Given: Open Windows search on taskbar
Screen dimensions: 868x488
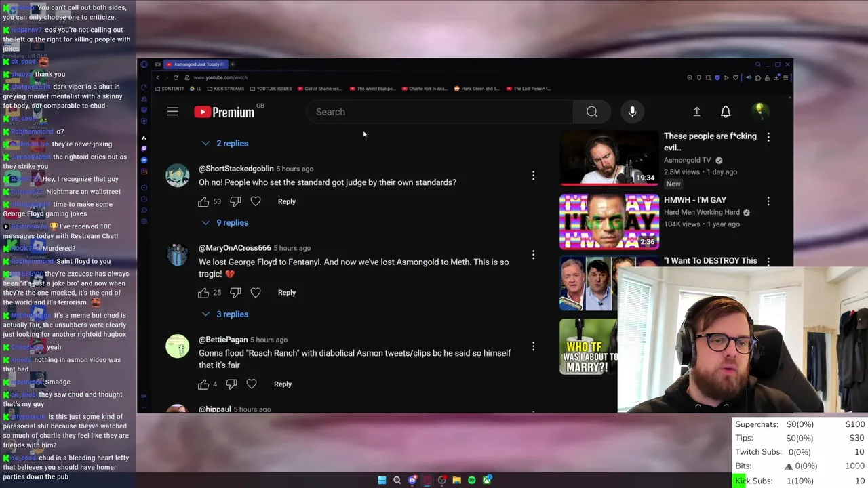Looking at the screenshot, I should tap(397, 480).
